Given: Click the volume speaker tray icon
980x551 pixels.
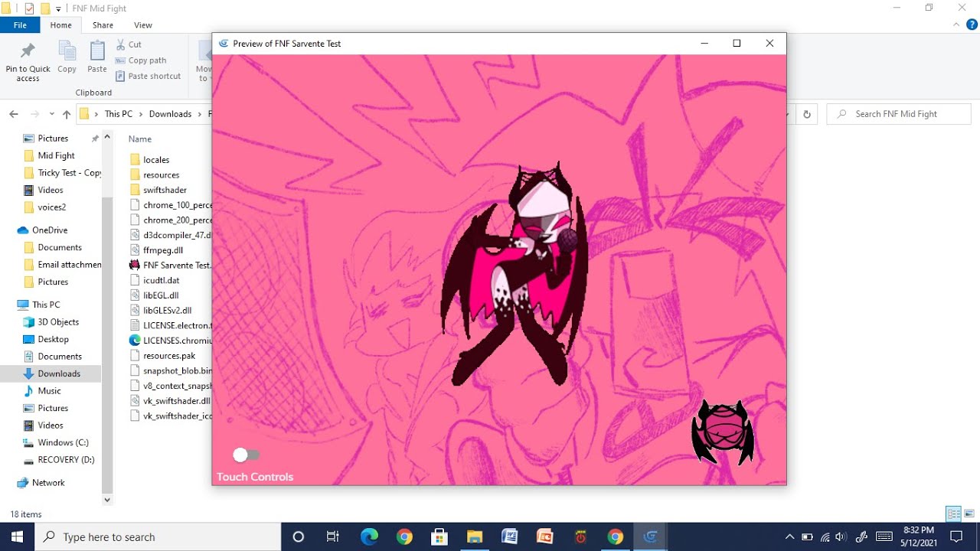Looking at the screenshot, I should click(841, 536).
